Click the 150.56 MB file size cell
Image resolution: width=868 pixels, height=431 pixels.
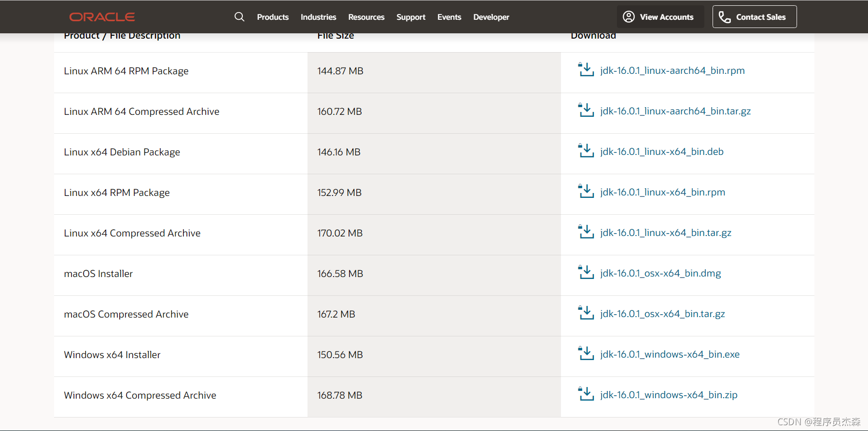(x=434, y=356)
